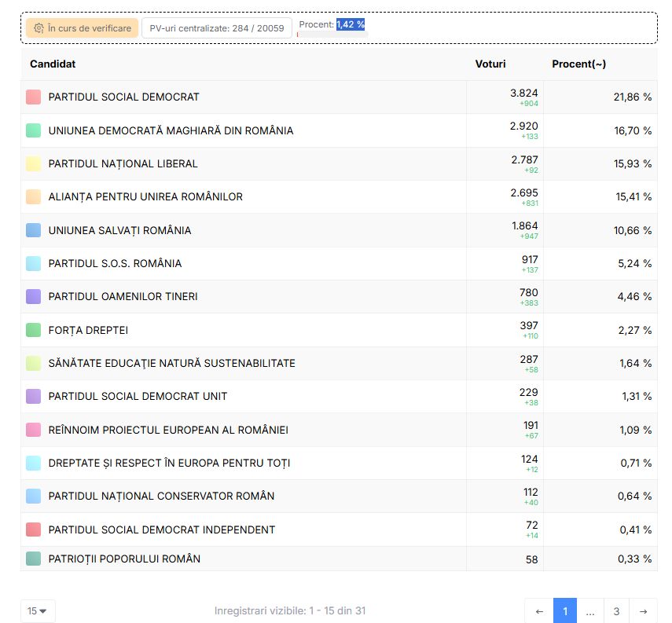Screen dimensions: 672x623
Task: Click the pagination ellipsis button
Action: pyautogui.click(x=590, y=611)
